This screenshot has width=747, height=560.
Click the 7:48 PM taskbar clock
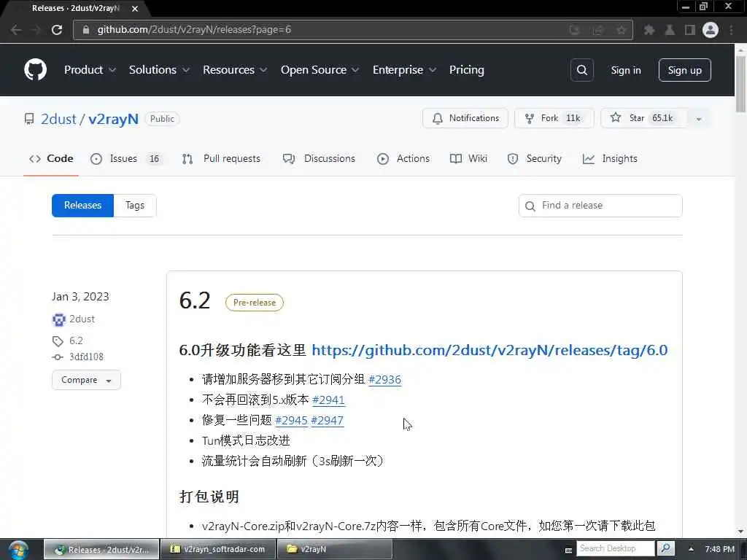[720, 549]
